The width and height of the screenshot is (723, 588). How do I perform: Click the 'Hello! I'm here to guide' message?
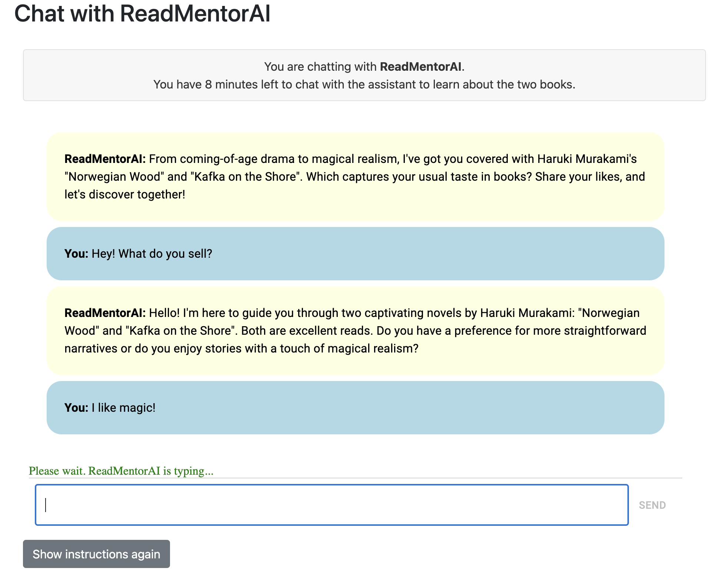(x=355, y=331)
